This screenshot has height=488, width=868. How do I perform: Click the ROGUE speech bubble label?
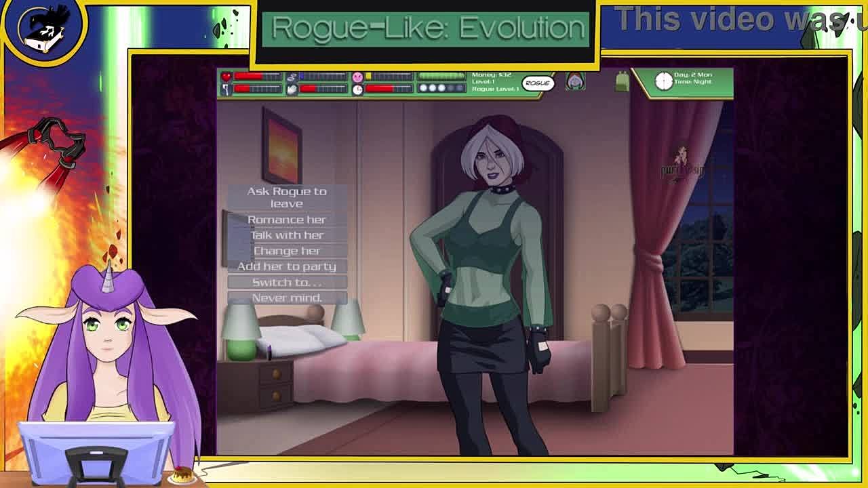click(537, 83)
